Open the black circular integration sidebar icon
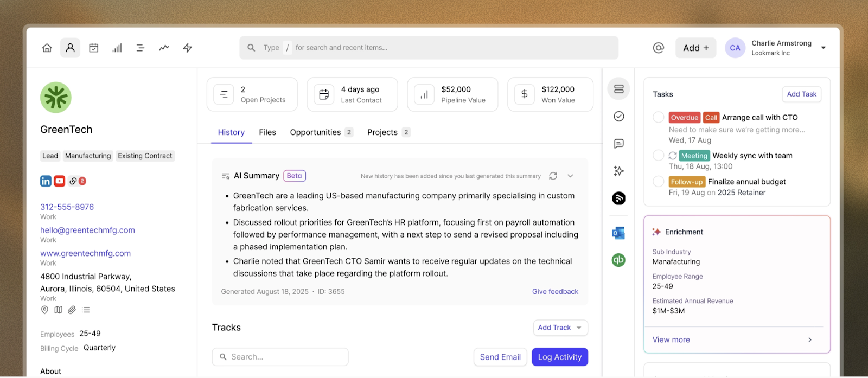 [619, 198]
